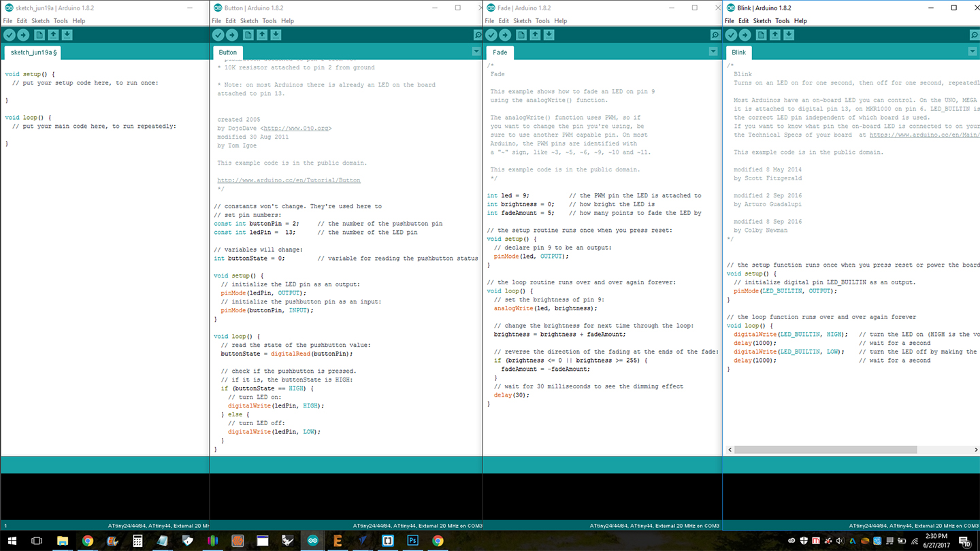Image resolution: width=980 pixels, height=551 pixels.
Task: Save the Fade sketch via toolbar
Action: pos(549,35)
